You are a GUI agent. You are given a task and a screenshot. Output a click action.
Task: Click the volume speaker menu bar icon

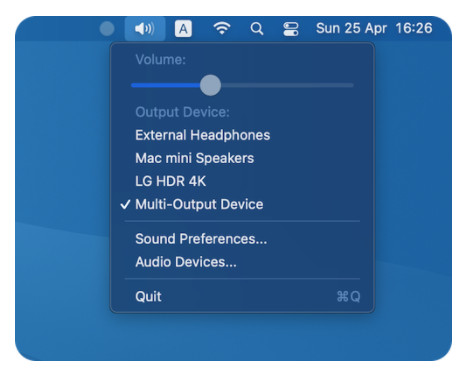click(x=145, y=29)
